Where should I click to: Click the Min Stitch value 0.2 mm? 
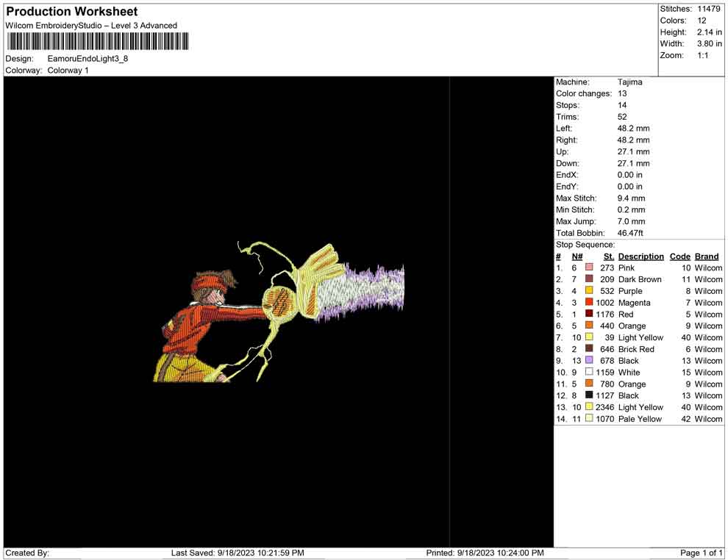(631, 209)
